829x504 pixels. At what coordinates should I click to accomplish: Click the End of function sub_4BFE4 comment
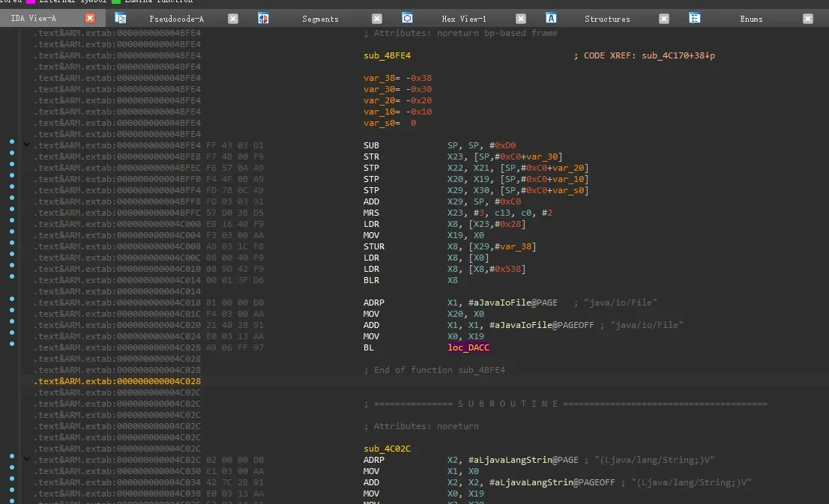(434, 371)
